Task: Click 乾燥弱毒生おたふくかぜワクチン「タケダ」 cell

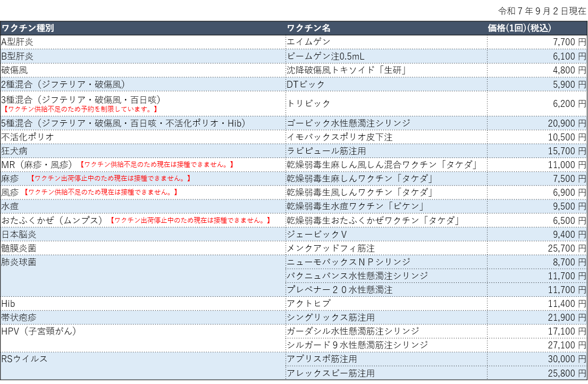Action: [387, 221]
